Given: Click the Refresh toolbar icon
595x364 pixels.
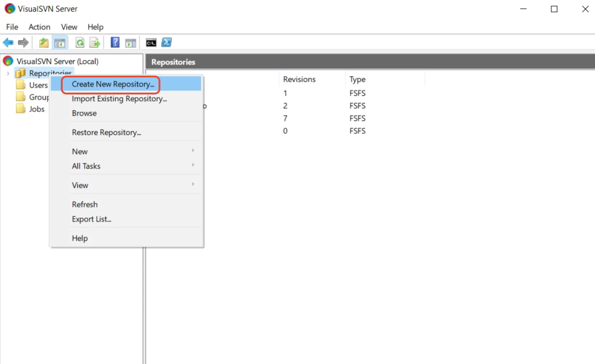Looking at the screenshot, I should (80, 42).
